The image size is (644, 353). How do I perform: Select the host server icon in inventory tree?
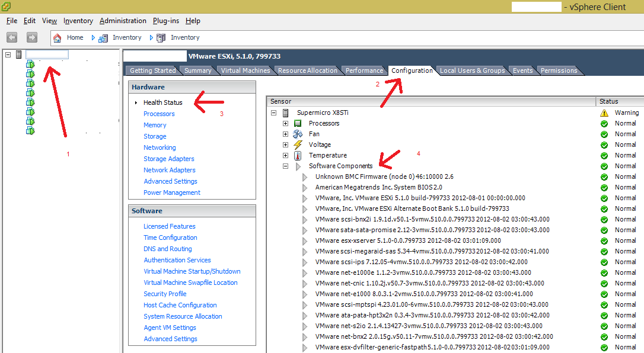pyautogui.click(x=18, y=54)
